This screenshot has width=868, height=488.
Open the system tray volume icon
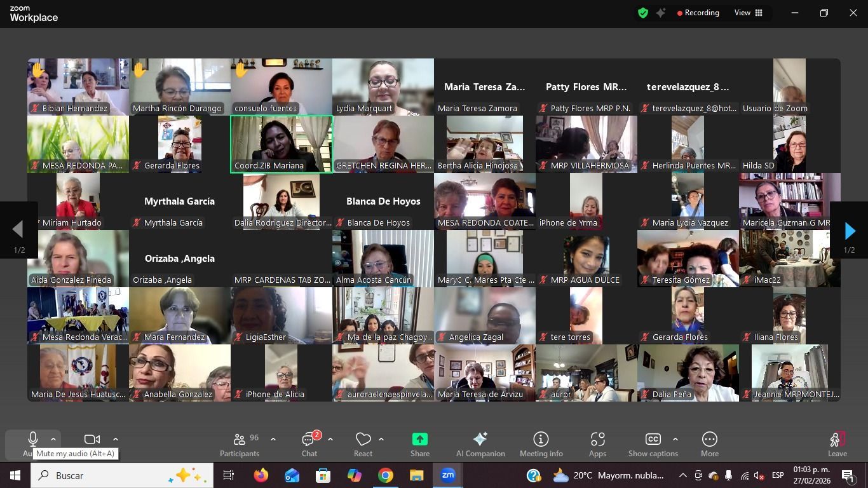(759, 475)
